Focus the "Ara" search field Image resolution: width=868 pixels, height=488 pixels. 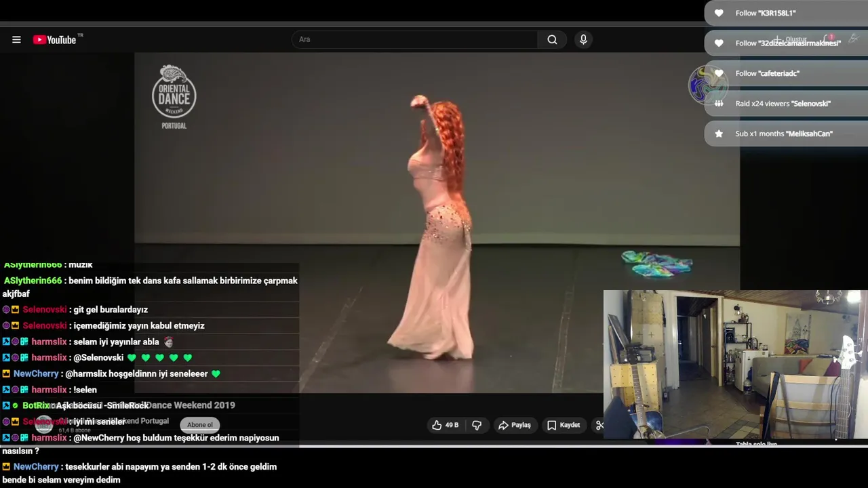[414, 39]
